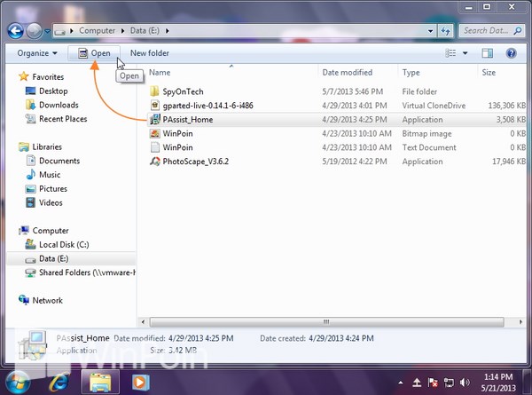Open the Windows Start orb

pos(17,383)
